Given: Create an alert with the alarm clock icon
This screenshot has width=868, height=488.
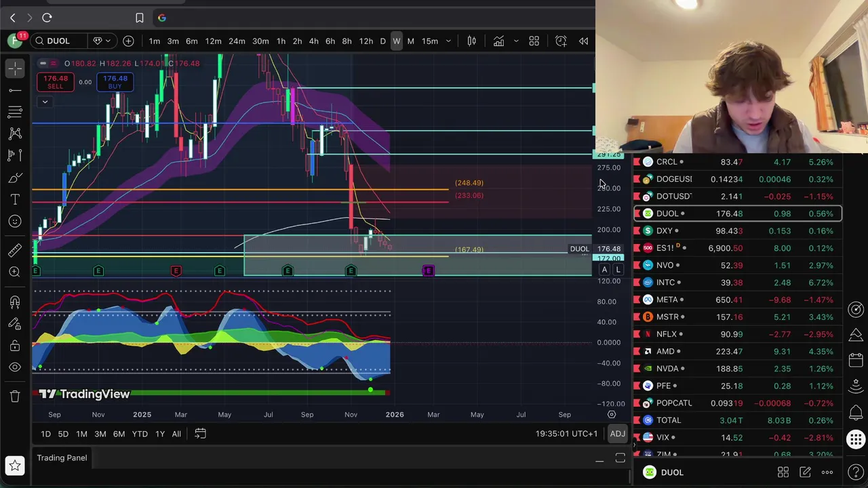Looking at the screenshot, I should tap(561, 41).
